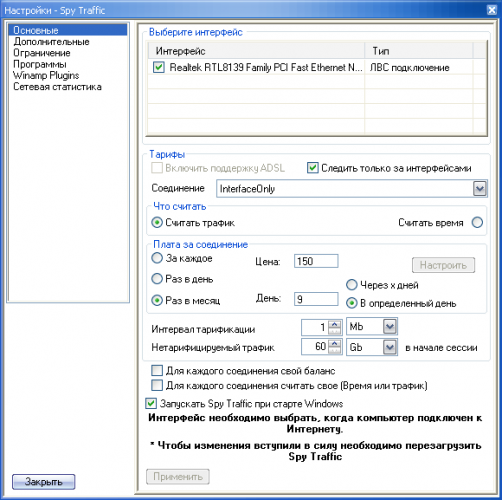Click the Закрыть button
The height and width of the screenshot is (500, 502).
pos(44,482)
